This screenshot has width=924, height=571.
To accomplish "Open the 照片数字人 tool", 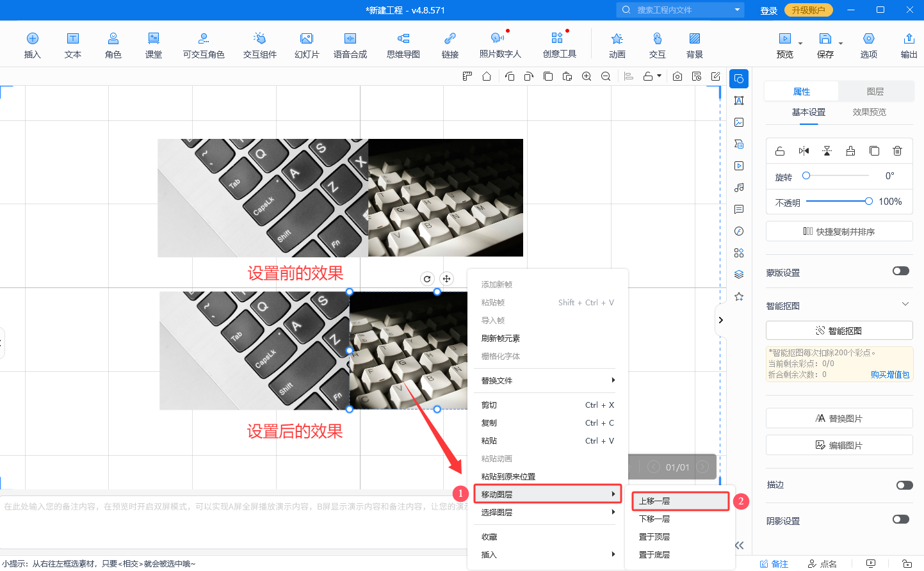I will pyautogui.click(x=499, y=45).
